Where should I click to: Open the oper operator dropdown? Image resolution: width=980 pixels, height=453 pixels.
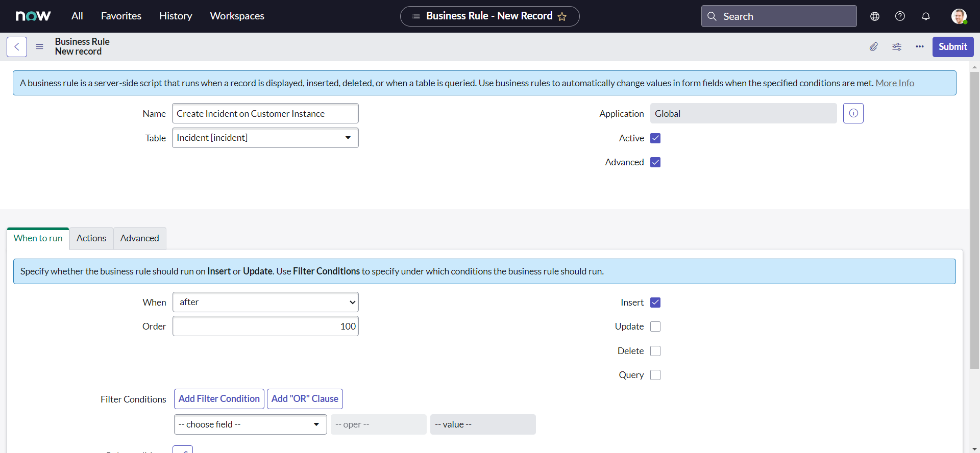(378, 424)
